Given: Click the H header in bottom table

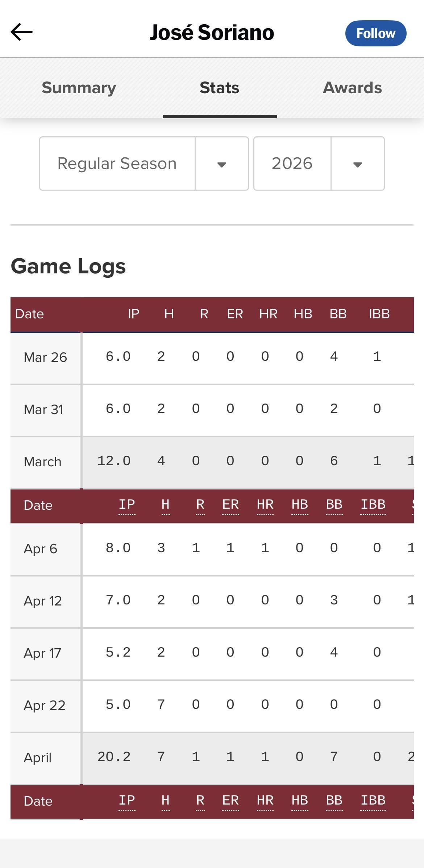Looking at the screenshot, I should pos(165,801).
